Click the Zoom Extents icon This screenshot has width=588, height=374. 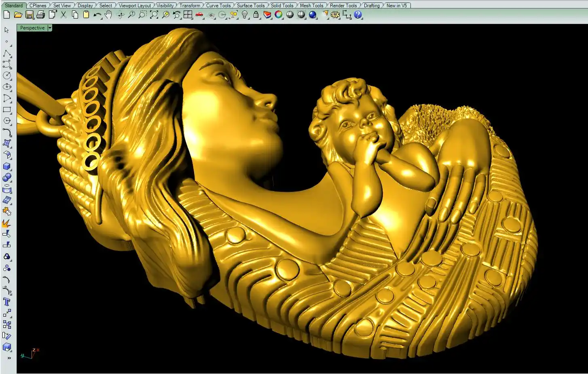[x=154, y=15]
